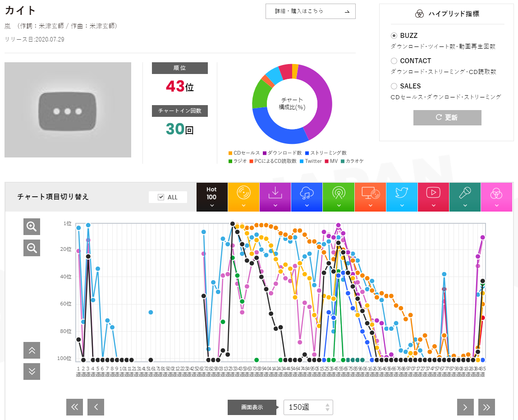Open the 150週 display period dropdown

pos(308,407)
